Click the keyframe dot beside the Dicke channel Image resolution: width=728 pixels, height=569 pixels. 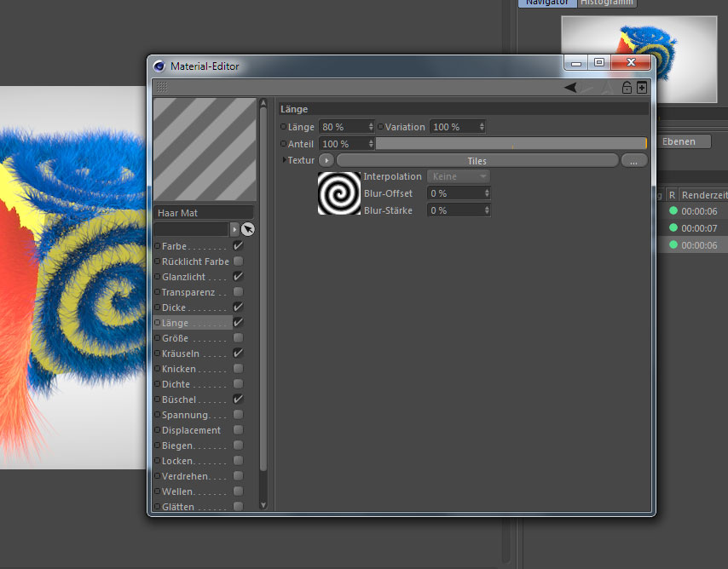158,307
